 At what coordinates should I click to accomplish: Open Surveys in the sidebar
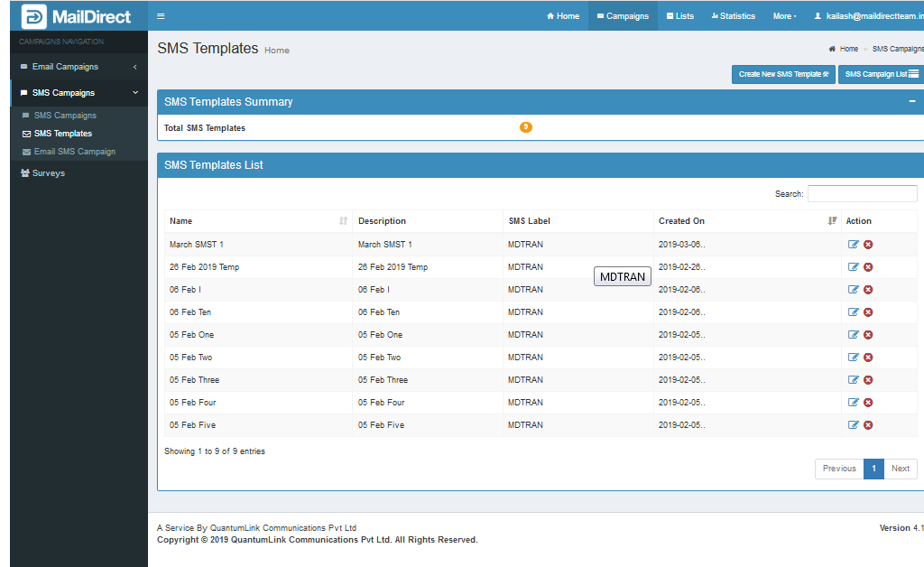pos(48,173)
